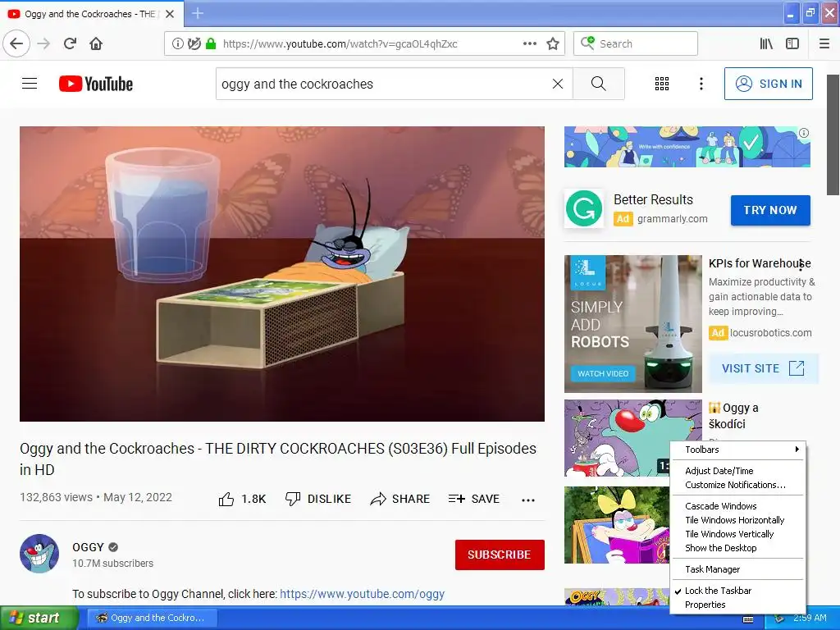
Task: Select Cascade Windows
Action: [737, 505]
